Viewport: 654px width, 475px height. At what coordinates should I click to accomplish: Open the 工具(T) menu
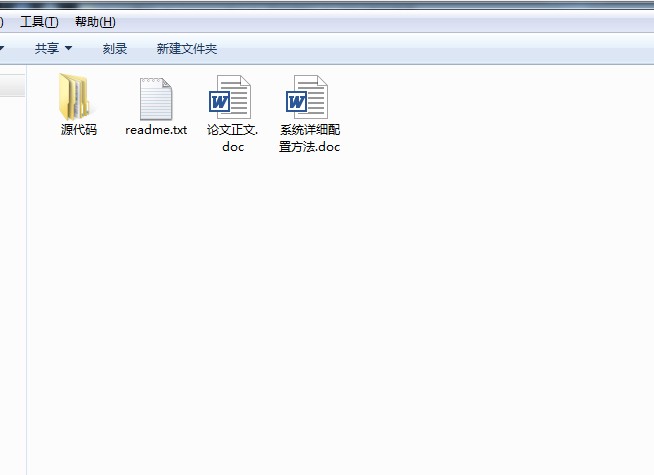coord(39,22)
